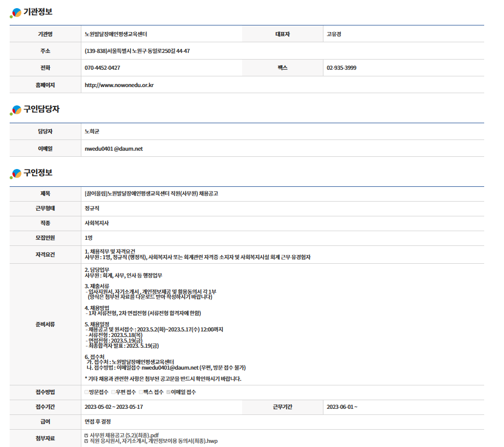Click the 1. 채용직무 및 자격요건 line
This screenshot has height=447, width=504.
point(110,252)
